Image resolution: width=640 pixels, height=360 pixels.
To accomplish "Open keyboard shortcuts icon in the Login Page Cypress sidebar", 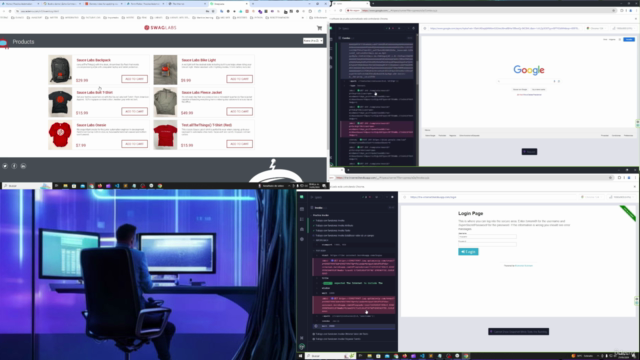I will tap(302, 338).
